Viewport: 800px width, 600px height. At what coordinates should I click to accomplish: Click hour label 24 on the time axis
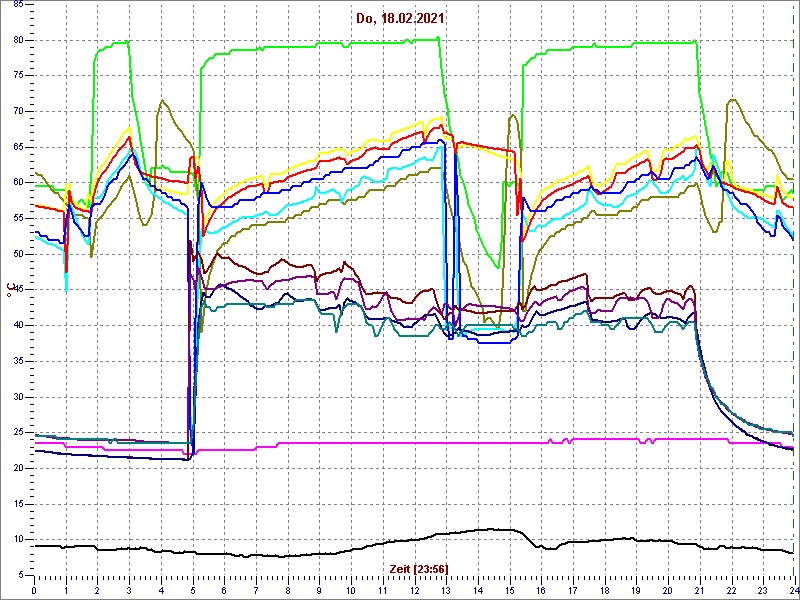coord(794,590)
